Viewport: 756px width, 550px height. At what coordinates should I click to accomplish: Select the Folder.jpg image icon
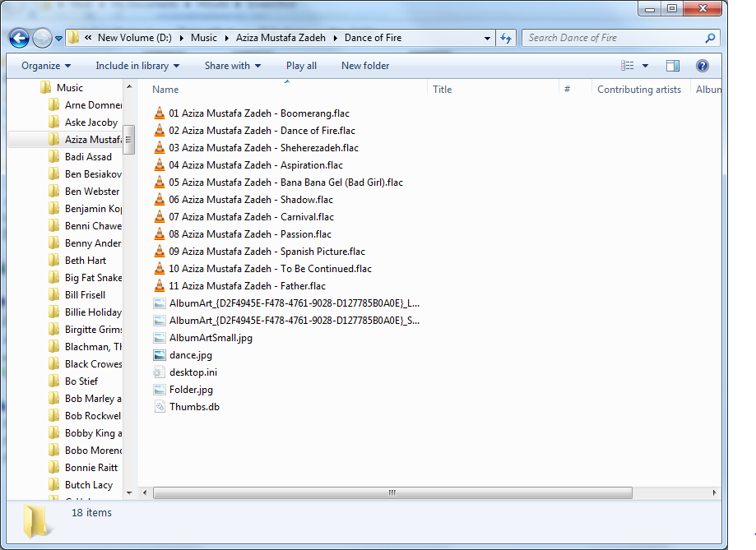point(160,390)
